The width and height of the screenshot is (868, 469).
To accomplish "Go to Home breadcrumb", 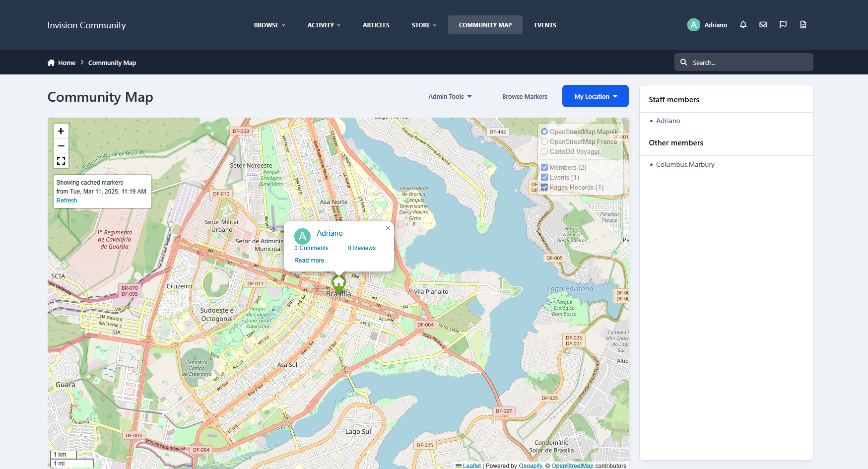I will (67, 63).
